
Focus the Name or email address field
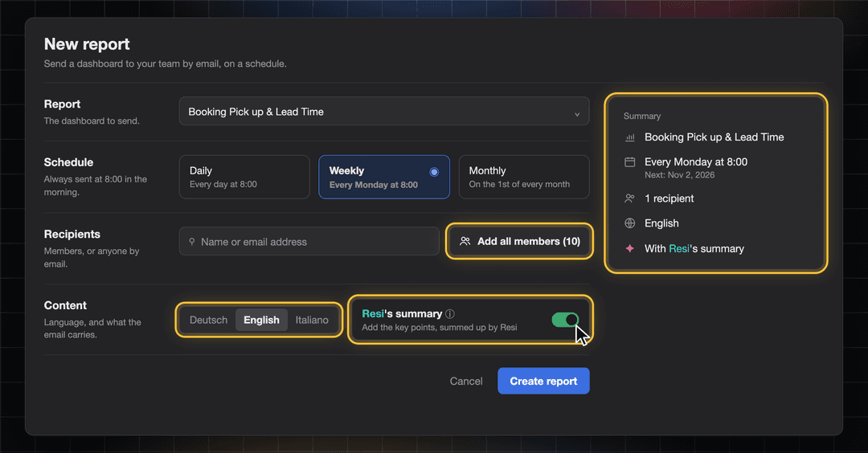click(x=309, y=242)
